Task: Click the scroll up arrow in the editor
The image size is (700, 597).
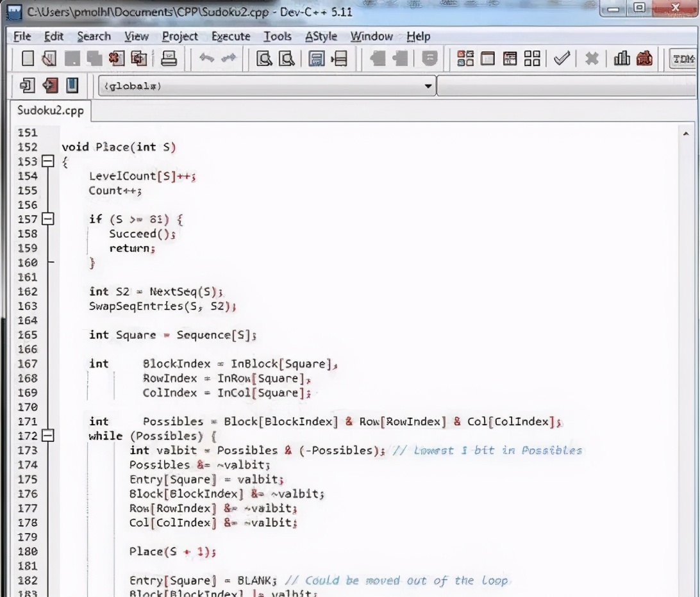Action: coord(686,133)
